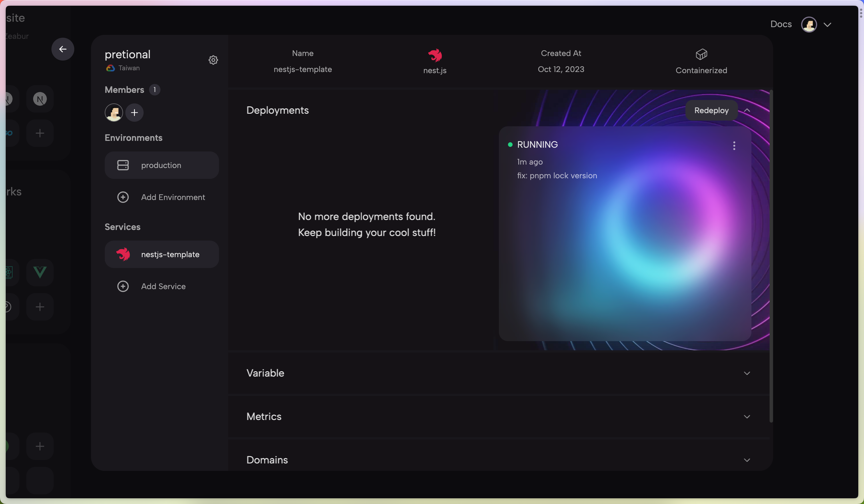Expand the Variable section
Image resolution: width=864 pixels, height=504 pixels.
coord(747,373)
